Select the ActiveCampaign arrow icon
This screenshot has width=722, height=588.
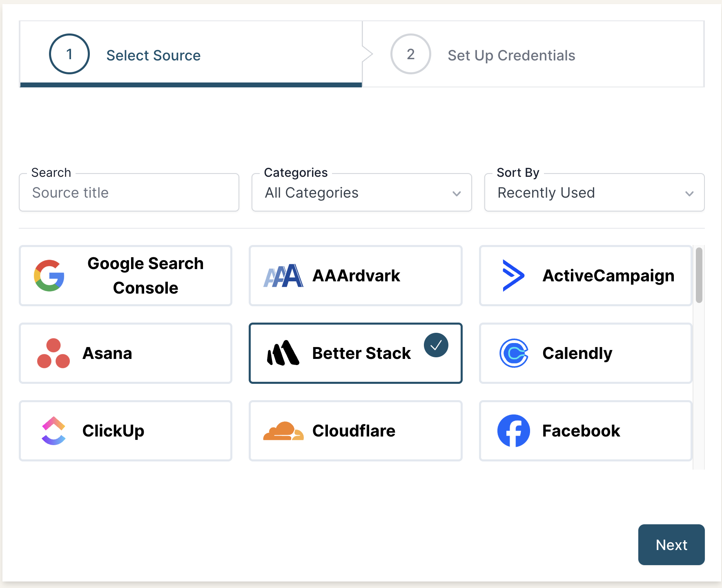514,276
